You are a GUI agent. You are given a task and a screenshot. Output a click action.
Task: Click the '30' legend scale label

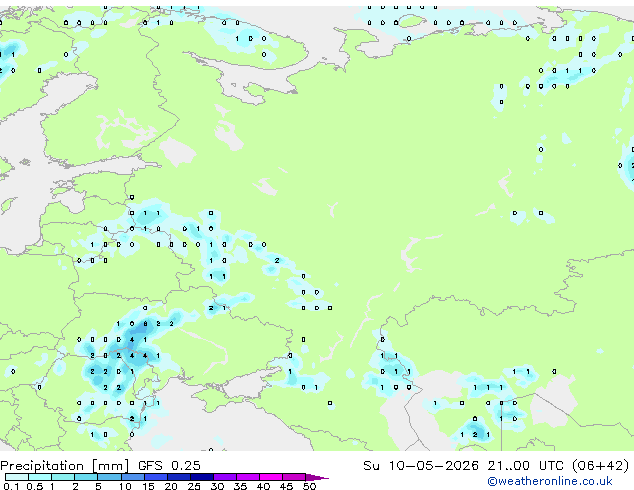(217, 486)
